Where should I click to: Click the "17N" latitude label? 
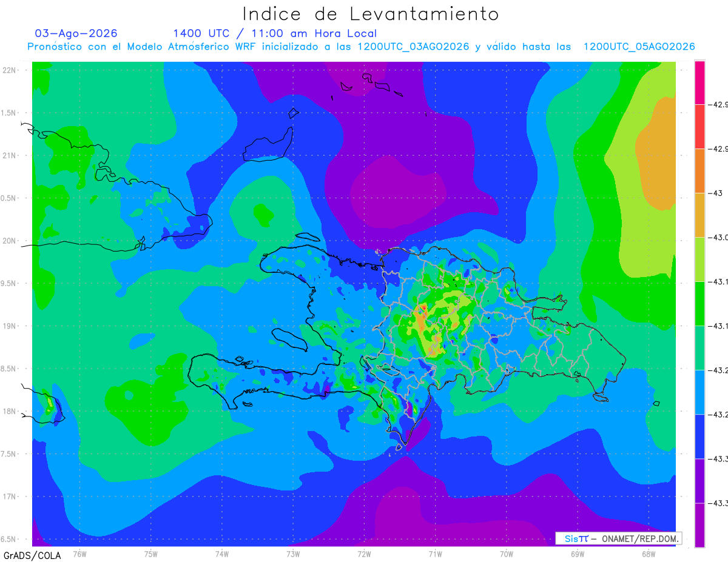(10, 497)
